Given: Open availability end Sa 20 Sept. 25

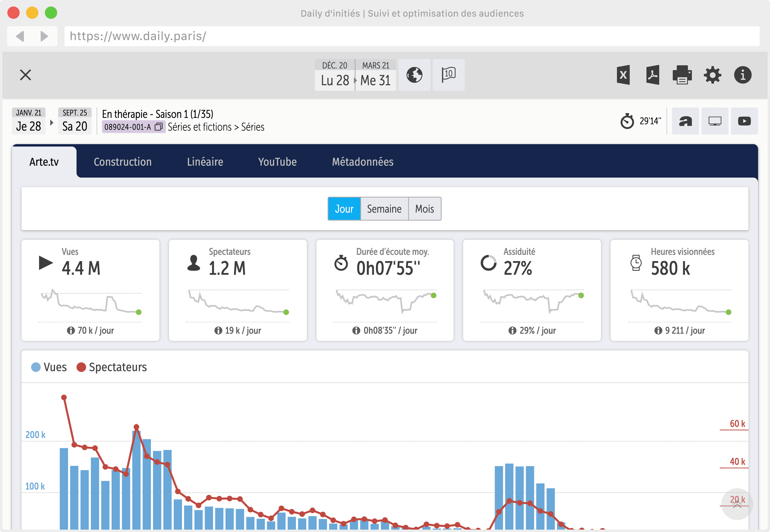Looking at the screenshot, I should click(x=75, y=121).
